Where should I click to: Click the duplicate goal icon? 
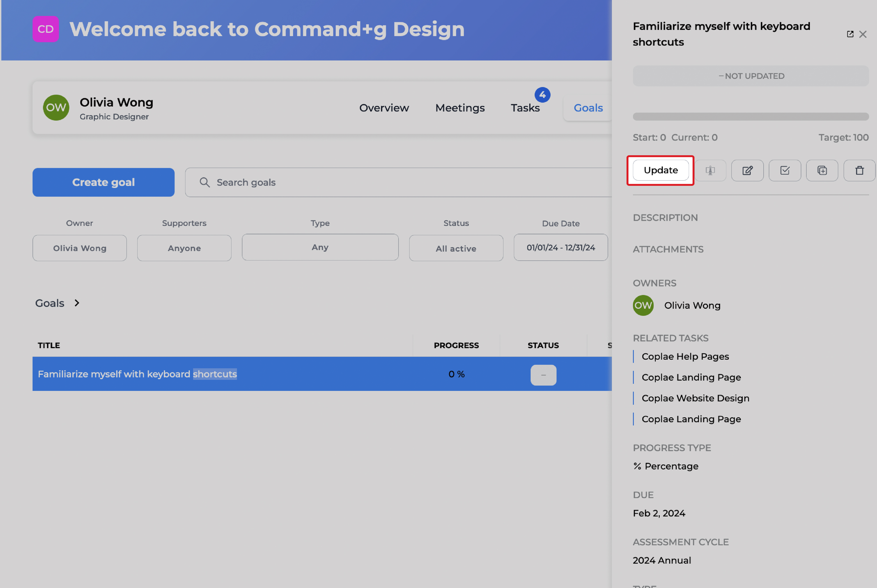click(x=822, y=171)
